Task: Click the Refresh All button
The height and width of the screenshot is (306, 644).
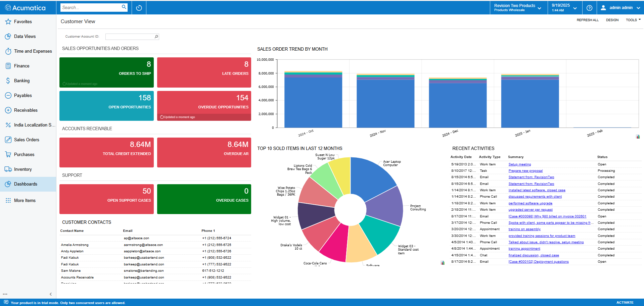Action: 587,20
